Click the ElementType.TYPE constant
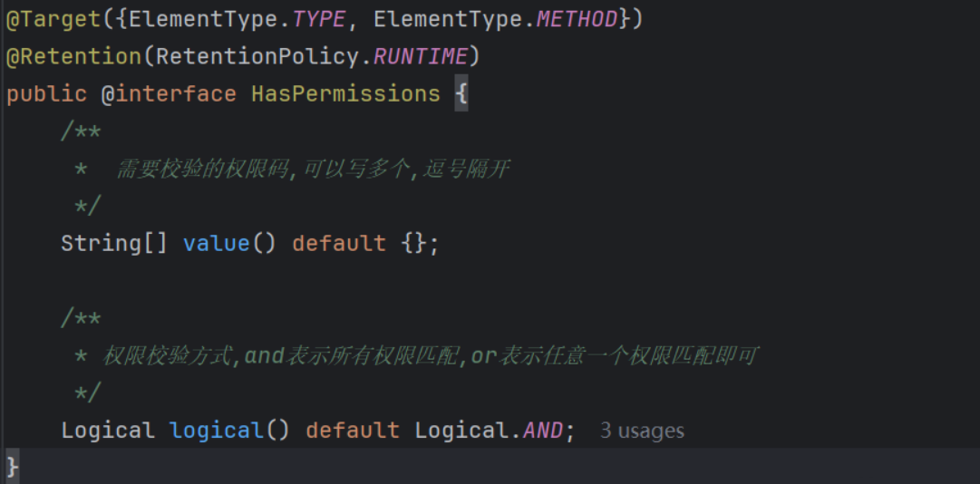The height and width of the screenshot is (484, 980). [x=238, y=19]
